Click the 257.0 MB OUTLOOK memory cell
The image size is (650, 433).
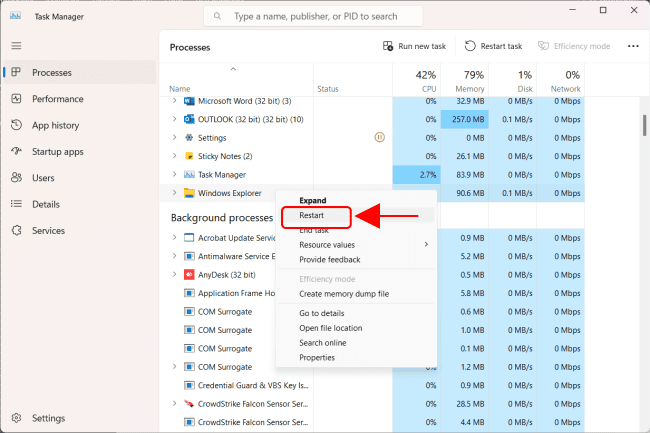pyautogui.click(x=465, y=119)
